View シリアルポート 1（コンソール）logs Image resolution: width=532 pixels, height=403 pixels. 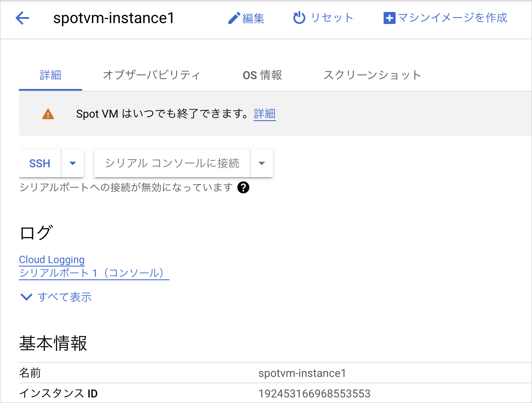94,273
